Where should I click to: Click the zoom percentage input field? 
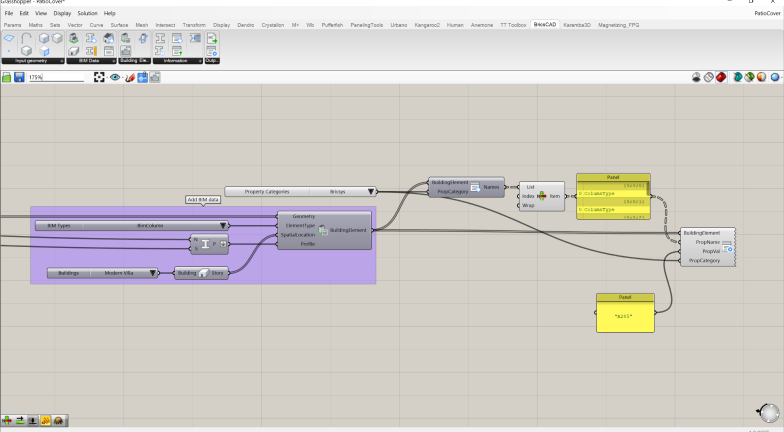pyautogui.click(x=56, y=77)
